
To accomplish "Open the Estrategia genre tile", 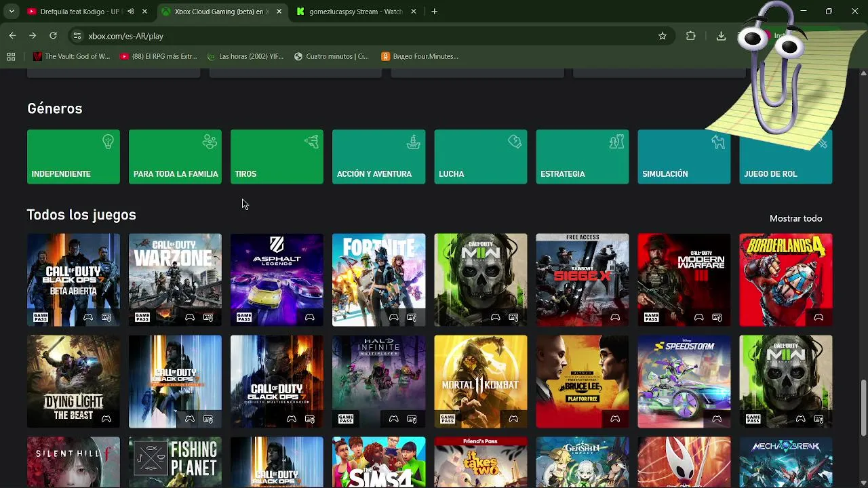I will (x=582, y=157).
